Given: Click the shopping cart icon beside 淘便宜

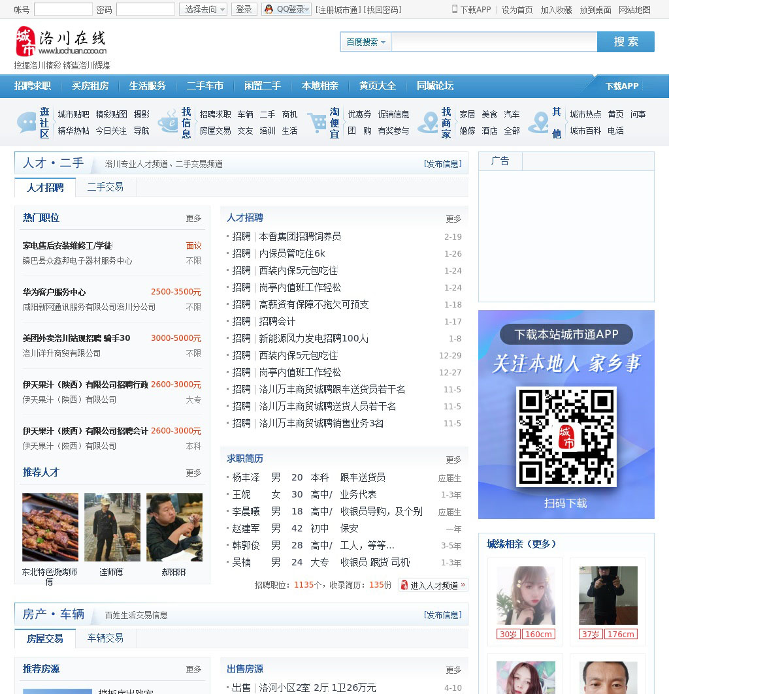Looking at the screenshot, I should pyautogui.click(x=317, y=122).
